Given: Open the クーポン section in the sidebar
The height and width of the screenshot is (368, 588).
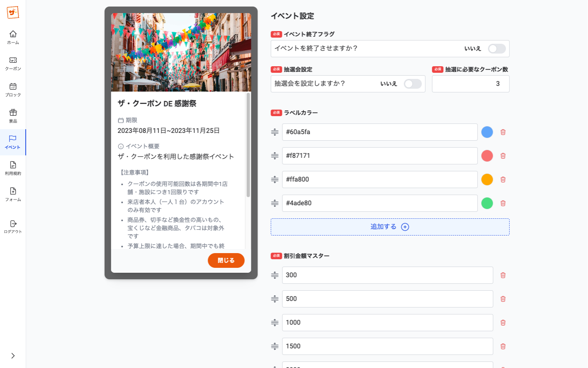Looking at the screenshot, I should (x=13, y=63).
